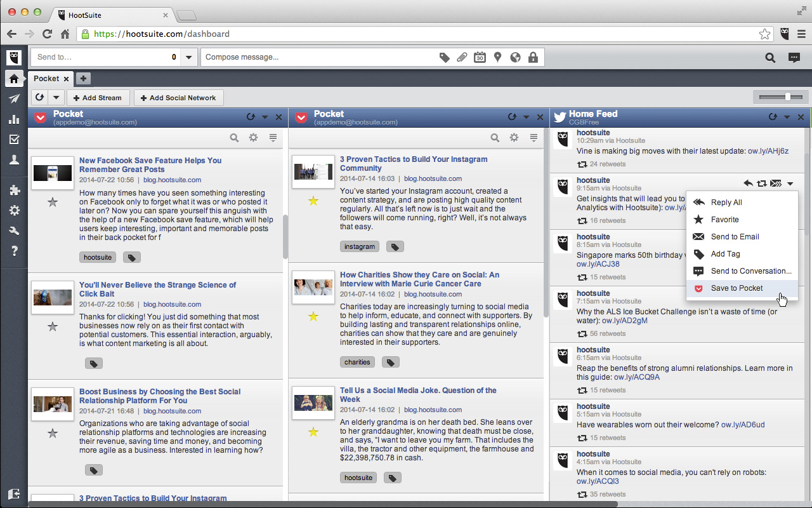Open the Send to recipient dropdown
Image resolution: width=812 pixels, height=508 pixels.
coord(188,57)
